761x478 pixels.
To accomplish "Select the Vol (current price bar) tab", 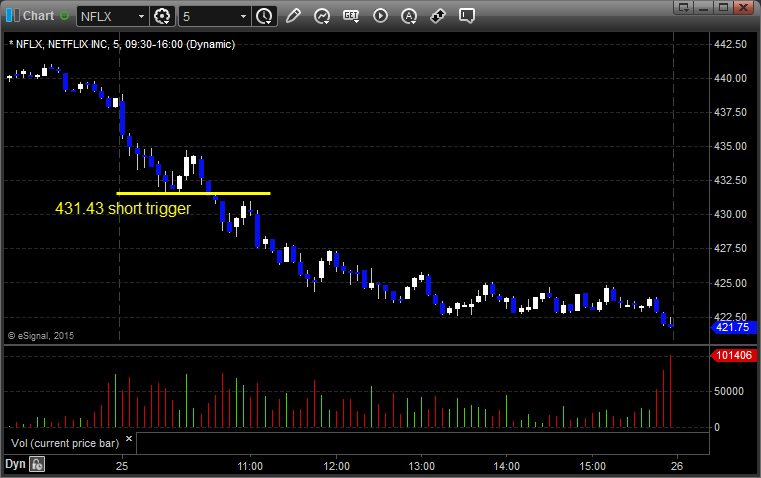I will (x=65, y=443).
